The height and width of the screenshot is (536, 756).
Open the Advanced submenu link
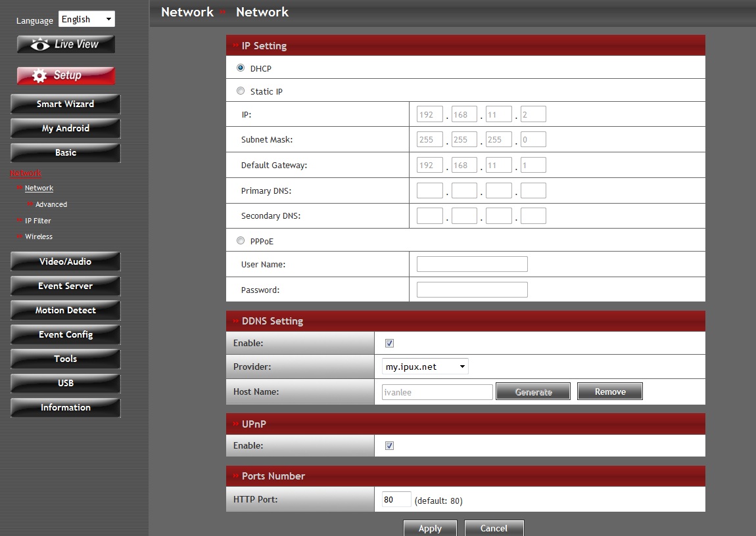51,204
